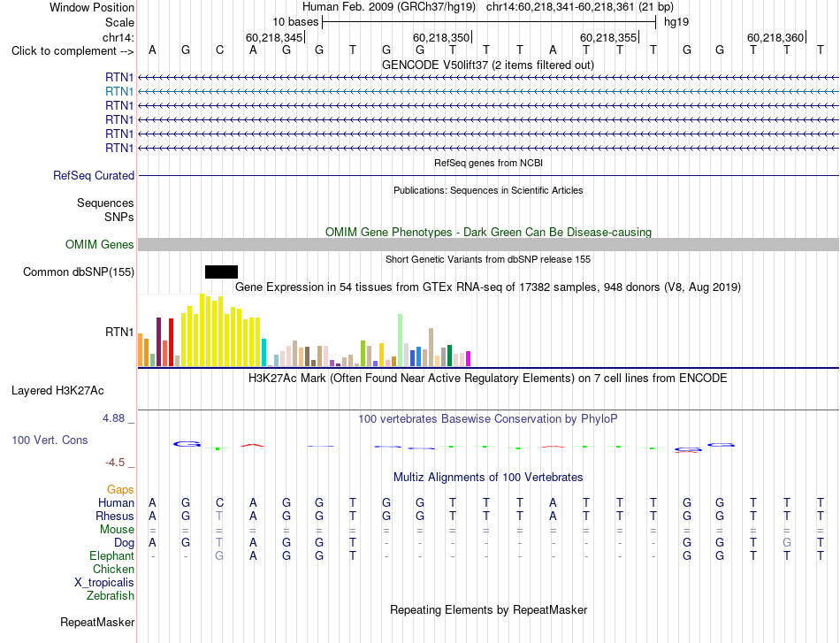Click 'Click to complement' to reverse bases

point(73,51)
